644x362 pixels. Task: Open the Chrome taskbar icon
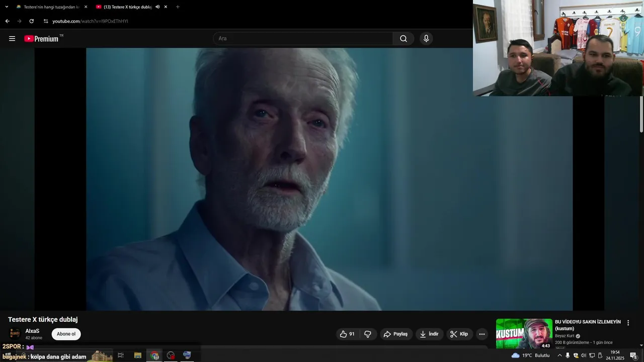pos(154,355)
